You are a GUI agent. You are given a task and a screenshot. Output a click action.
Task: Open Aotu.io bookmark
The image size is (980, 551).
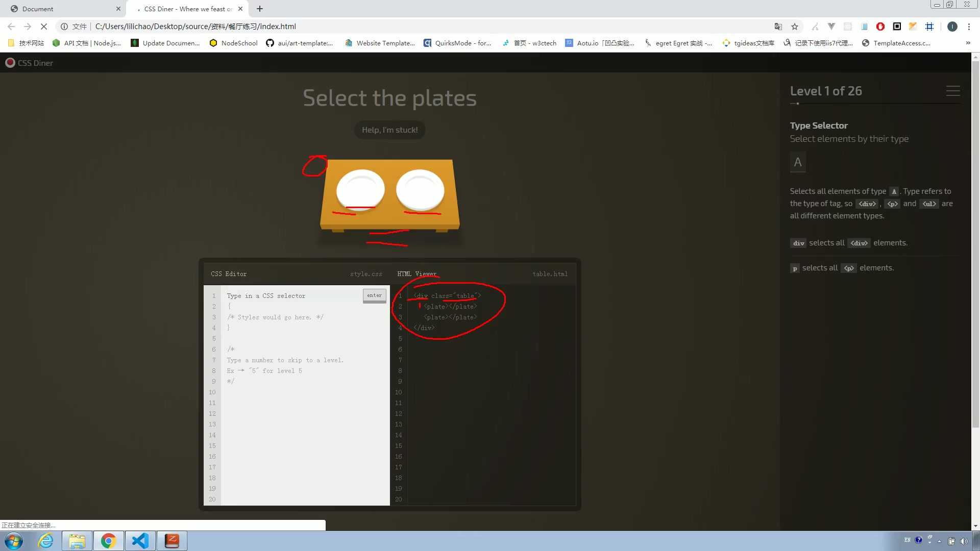pyautogui.click(x=600, y=43)
